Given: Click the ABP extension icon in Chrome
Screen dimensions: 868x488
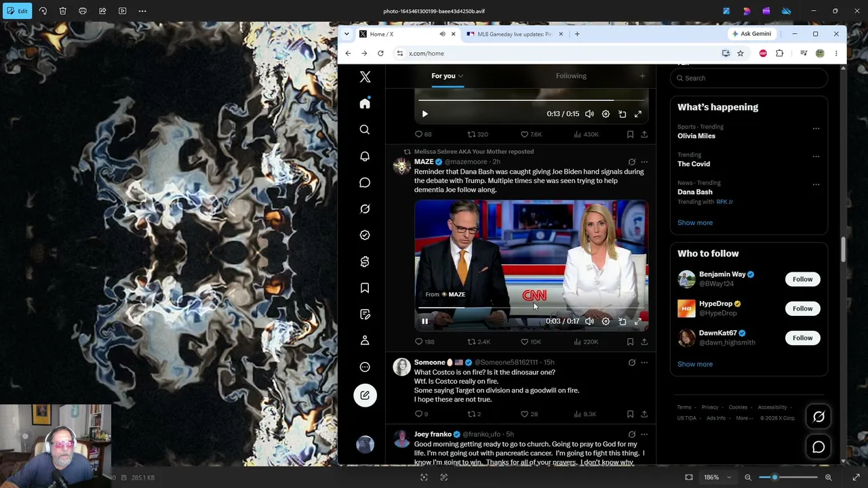Looking at the screenshot, I should (x=763, y=54).
